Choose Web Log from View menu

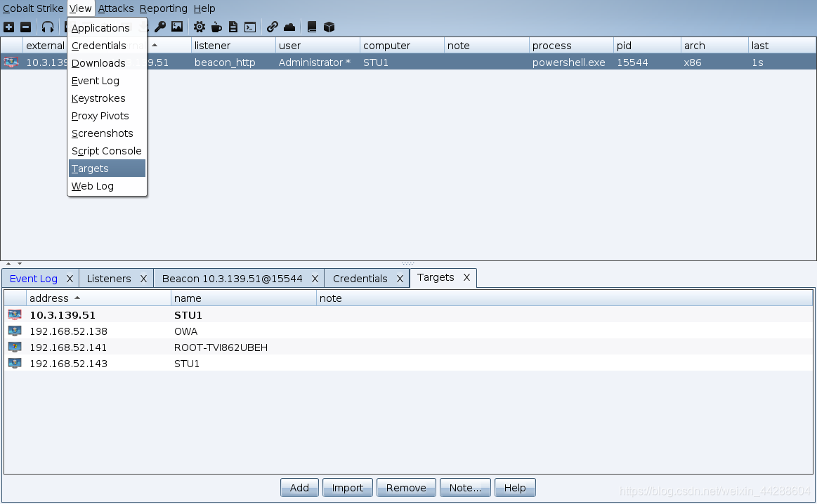tap(107, 186)
